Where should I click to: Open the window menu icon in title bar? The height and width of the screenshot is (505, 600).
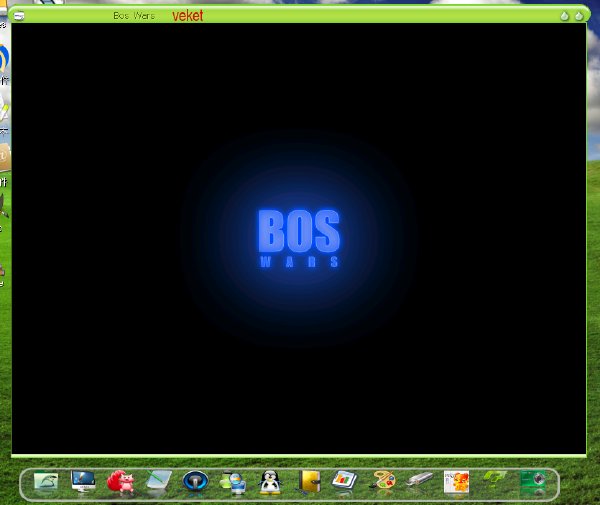pyautogui.click(x=19, y=16)
